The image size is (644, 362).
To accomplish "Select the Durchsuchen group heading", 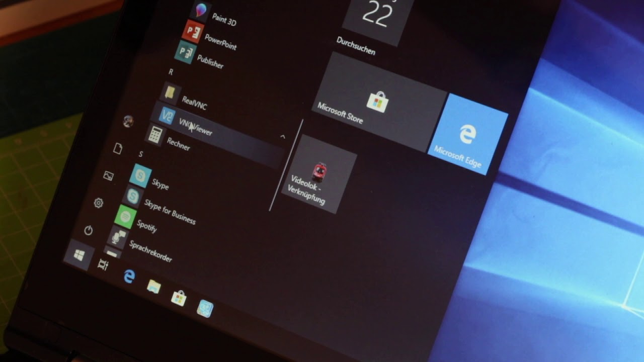I will (x=356, y=46).
